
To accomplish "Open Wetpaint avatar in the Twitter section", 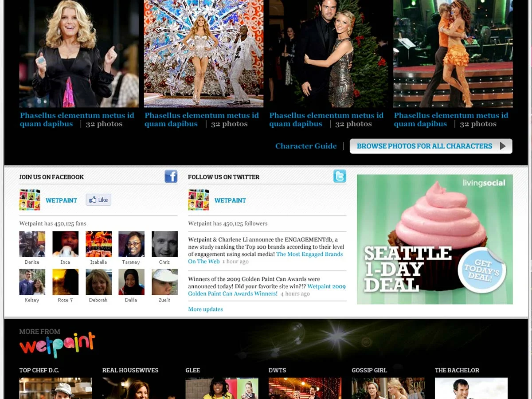I will pos(199,200).
